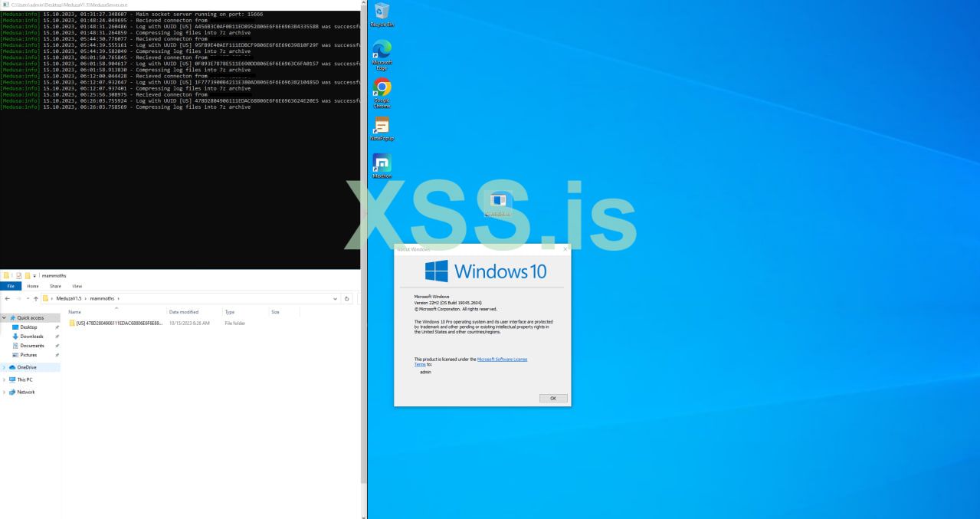Expand the Network tree entry
The image size is (980, 519).
coord(5,392)
